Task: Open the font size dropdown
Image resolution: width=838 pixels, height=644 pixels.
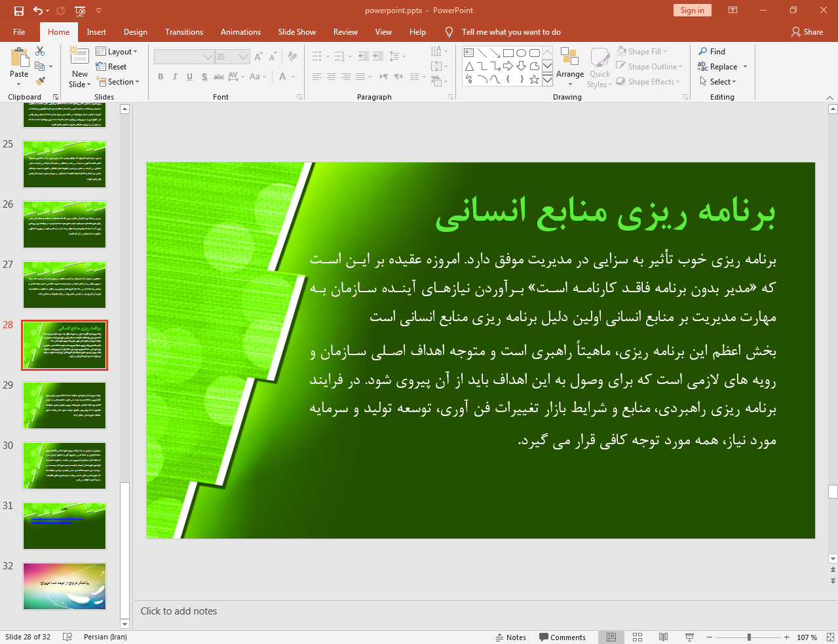Action: click(244, 57)
